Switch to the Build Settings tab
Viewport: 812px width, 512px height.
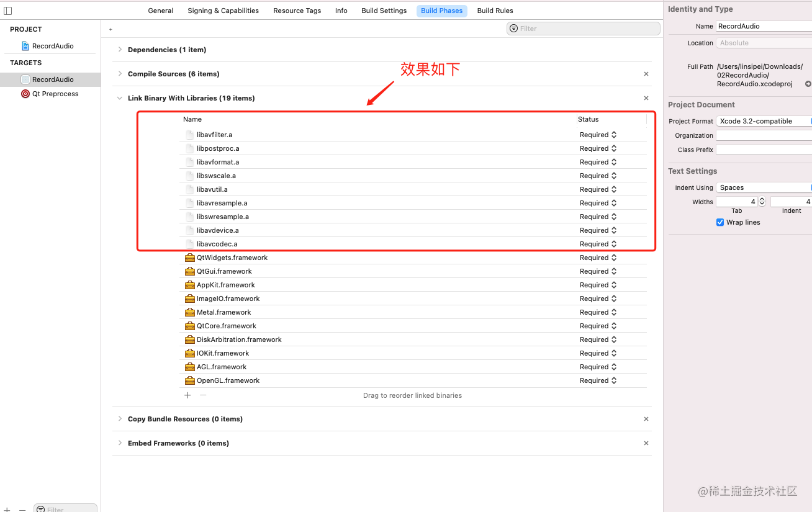384,11
